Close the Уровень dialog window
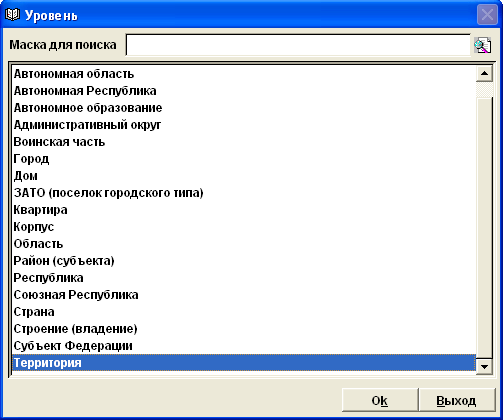 487,15
